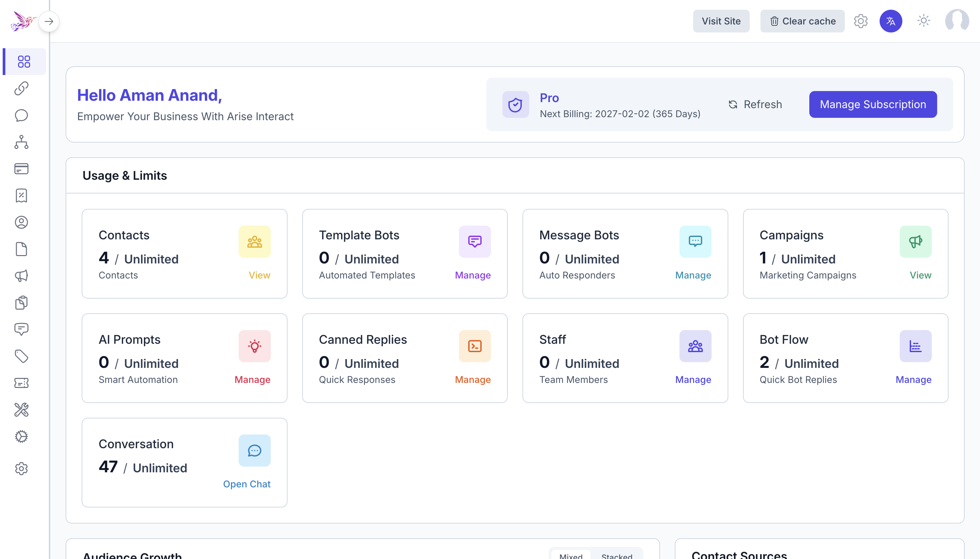Click the top bar settings gear icon
This screenshot has width=980, height=559.
pos(861,21)
